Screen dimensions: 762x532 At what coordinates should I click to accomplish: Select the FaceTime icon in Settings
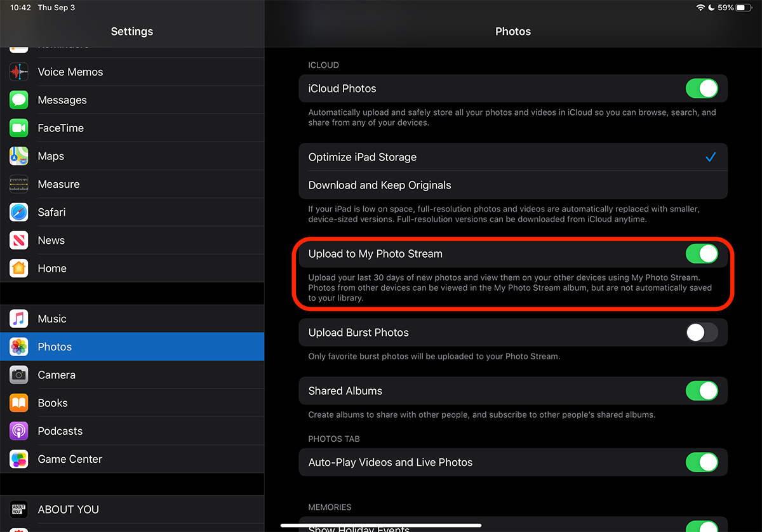(x=19, y=128)
